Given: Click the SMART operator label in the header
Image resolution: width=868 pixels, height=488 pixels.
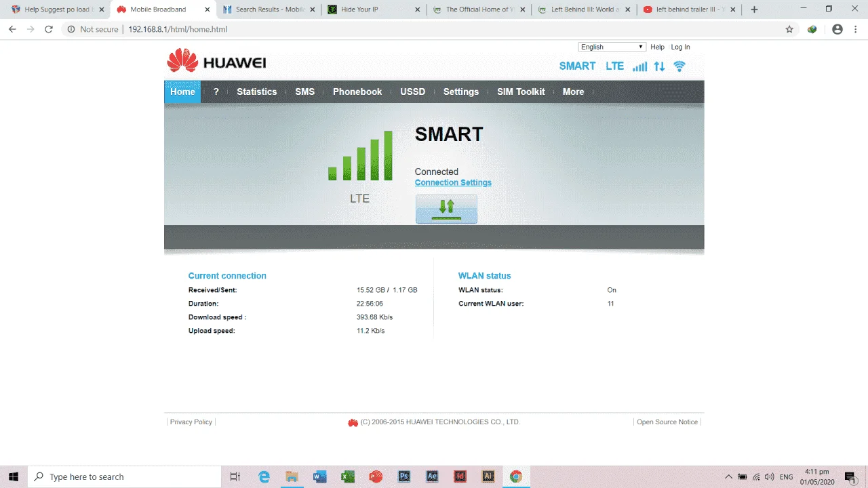Looking at the screenshot, I should (578, 66).
